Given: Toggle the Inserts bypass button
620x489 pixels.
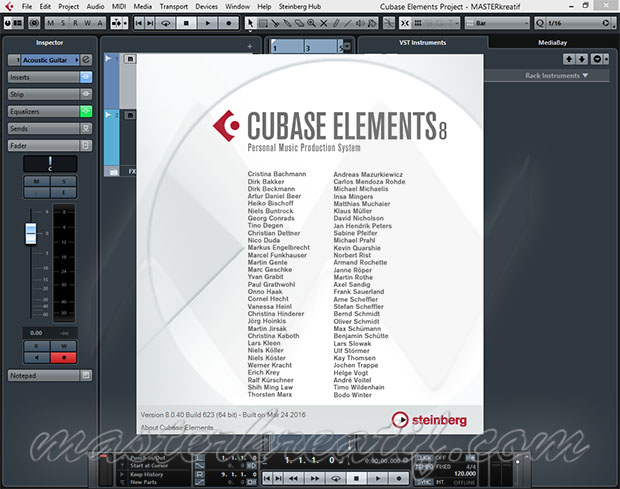Looking at the screenshot, I should pos(86,77).
